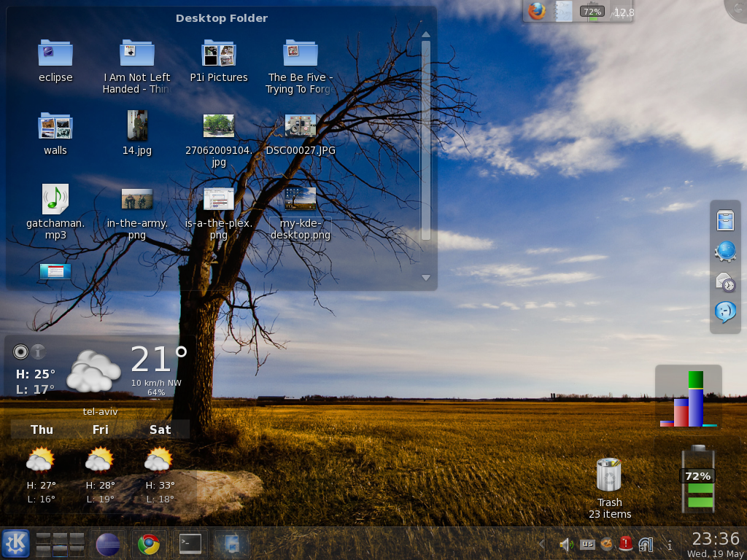Open Google Chrome from the panel
Viewport: 747px width, 560px height.
click(x=149, y=544)
